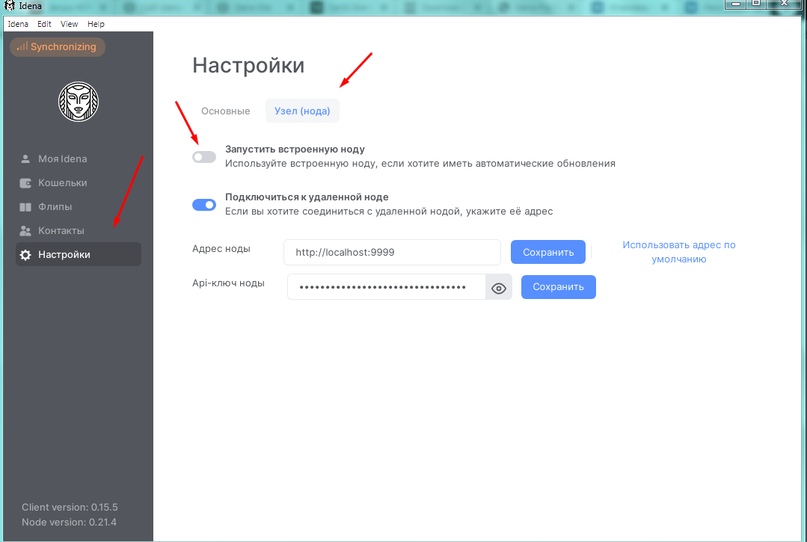Reveal API key with the eye icon
This screenshot has width=807, height=542.
tap(498, 288)
